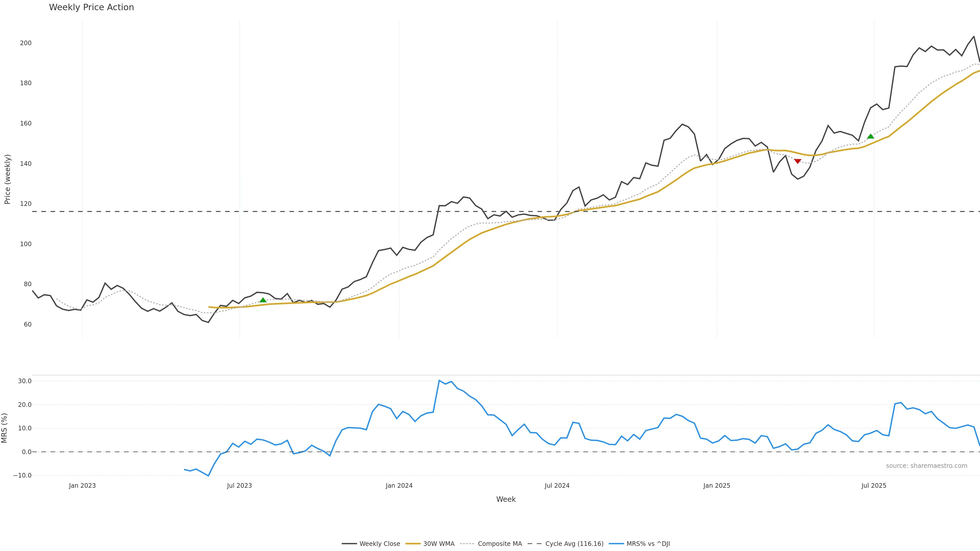Click the Price (weekly) y-axis title
980x551 pixels.
pos(7,179)
